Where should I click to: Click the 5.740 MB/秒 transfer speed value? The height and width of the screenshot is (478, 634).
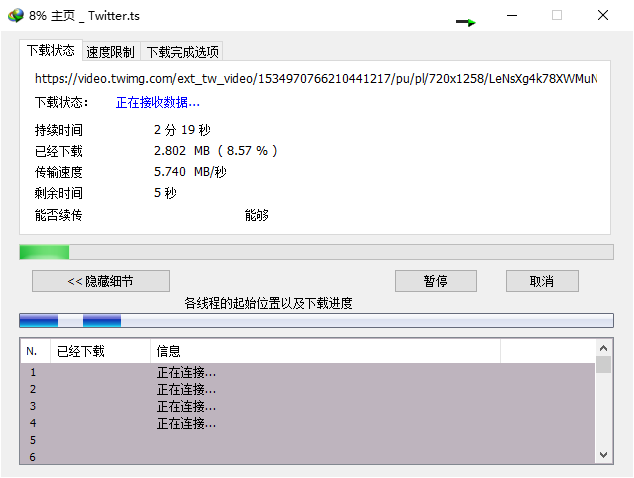pos(190,172)
